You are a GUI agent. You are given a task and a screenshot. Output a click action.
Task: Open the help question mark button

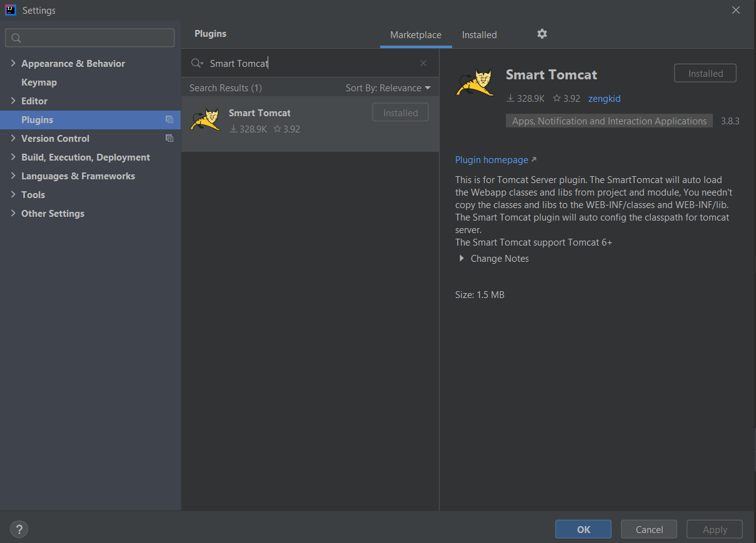click(19, 529)
